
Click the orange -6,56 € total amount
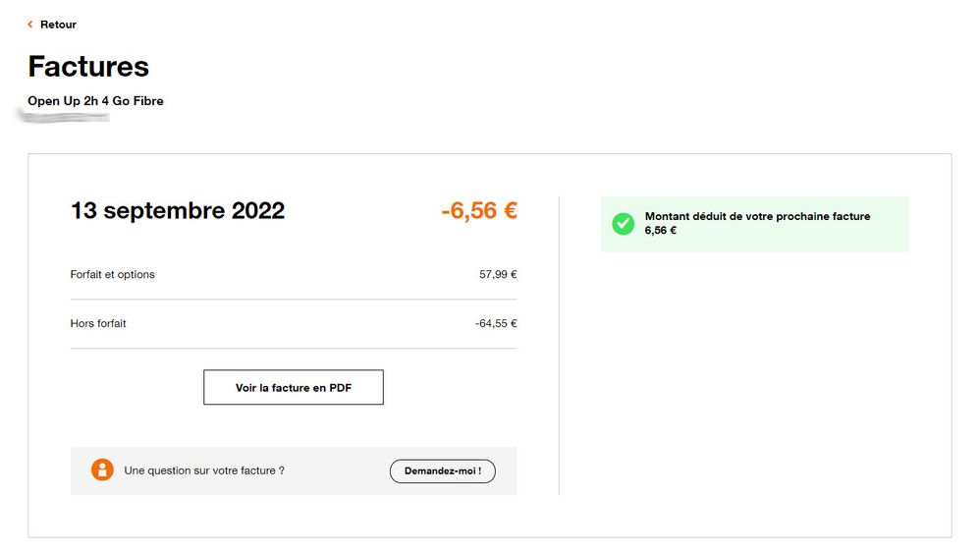click(x=478, y=210)
